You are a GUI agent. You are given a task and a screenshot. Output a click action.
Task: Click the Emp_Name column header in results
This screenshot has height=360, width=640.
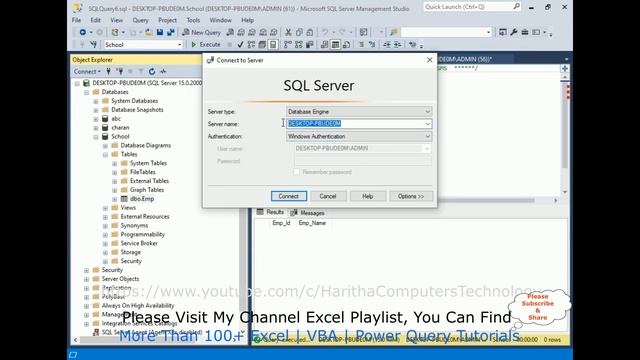pyautogui.click(x=312, y=223)
